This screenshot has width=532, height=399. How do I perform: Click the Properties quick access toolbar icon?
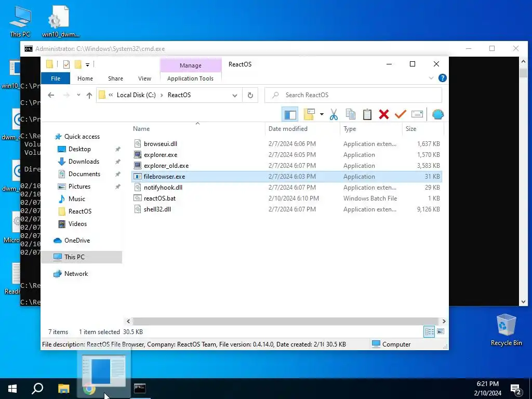point(66,64)
